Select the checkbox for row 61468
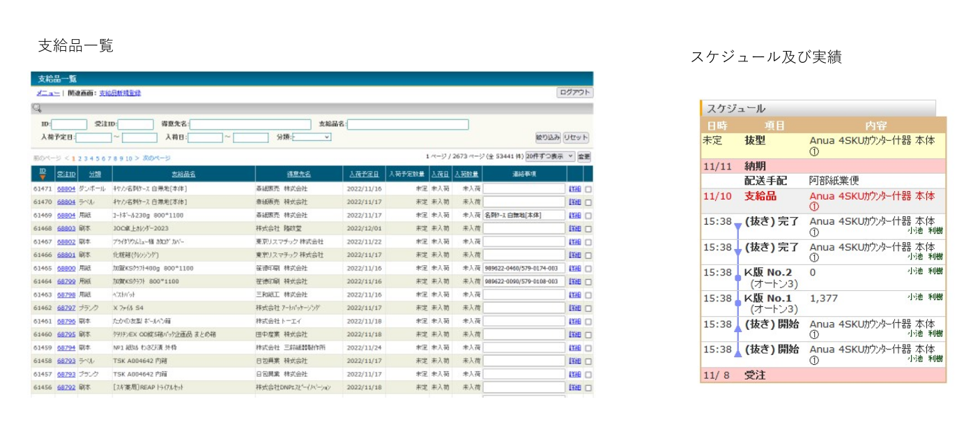980x436 pixels. [x=588, y=229]
